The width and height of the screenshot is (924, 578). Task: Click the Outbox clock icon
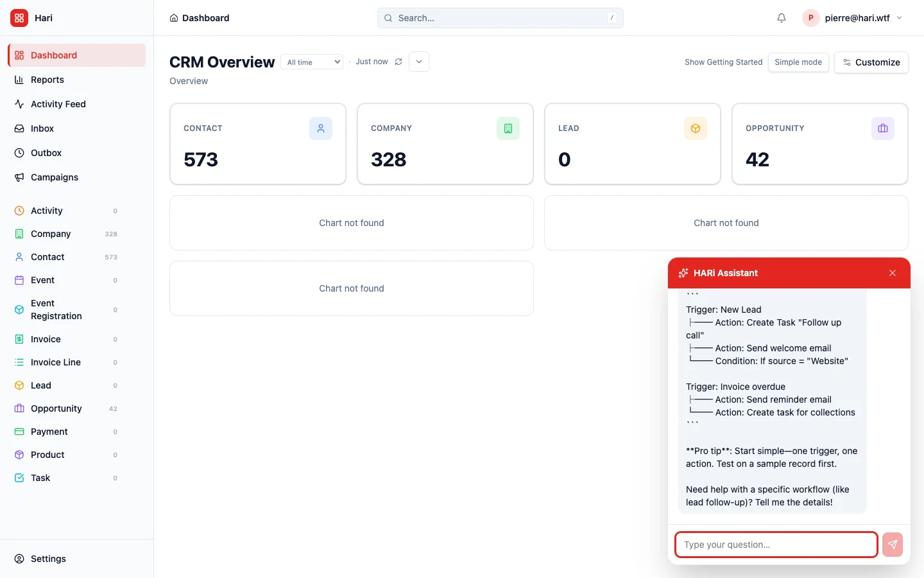19,153
